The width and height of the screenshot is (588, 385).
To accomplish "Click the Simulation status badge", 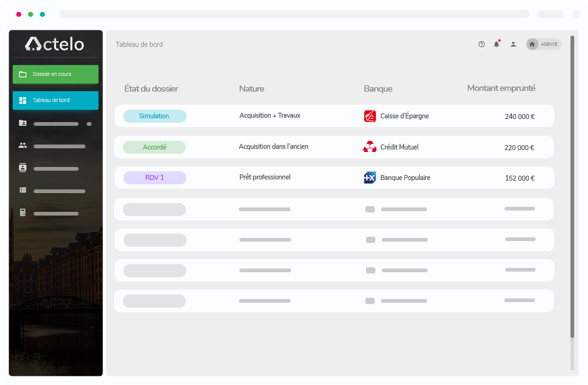I will (155, 116).
